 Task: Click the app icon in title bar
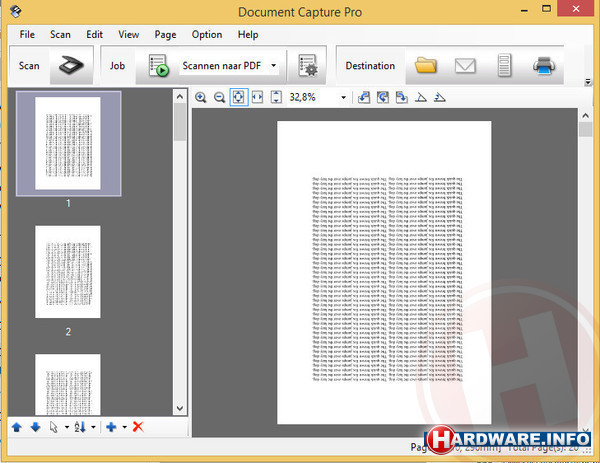point(16,11)
